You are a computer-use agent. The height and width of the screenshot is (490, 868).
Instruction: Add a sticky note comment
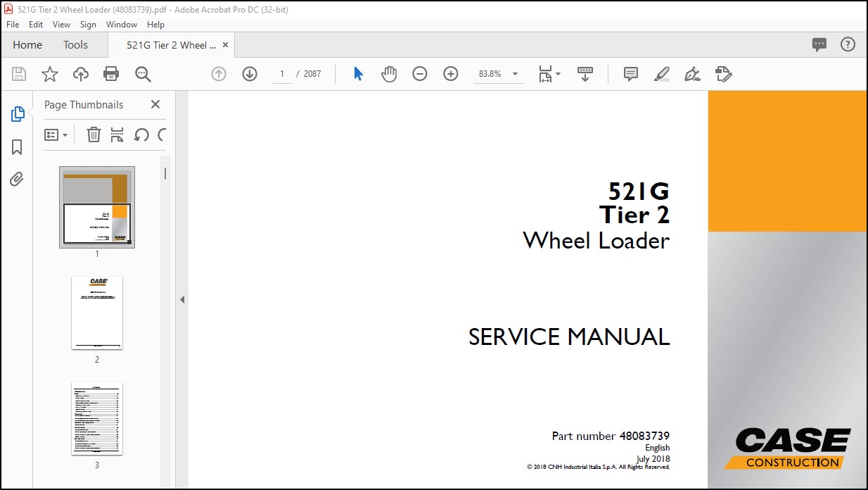(631, 74)
